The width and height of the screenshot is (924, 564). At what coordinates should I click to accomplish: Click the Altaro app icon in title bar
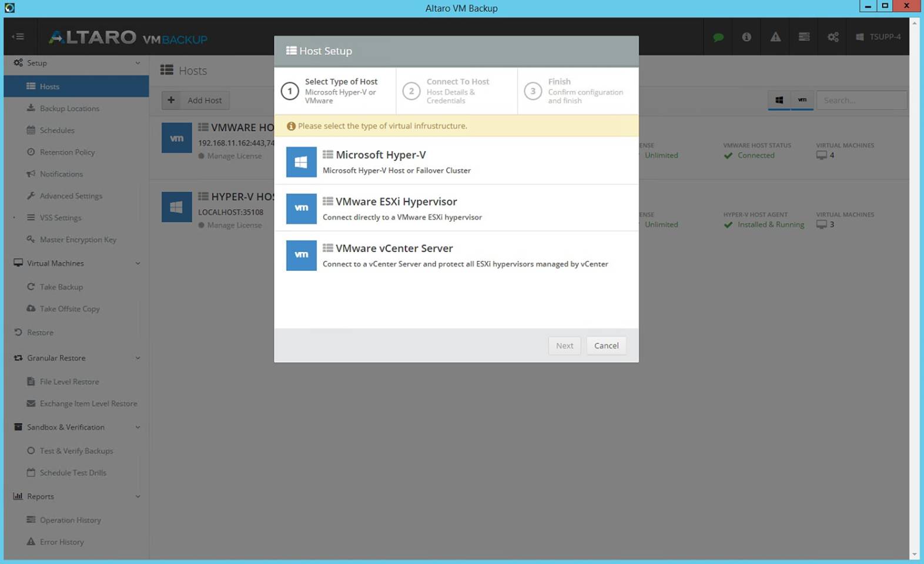9,8
